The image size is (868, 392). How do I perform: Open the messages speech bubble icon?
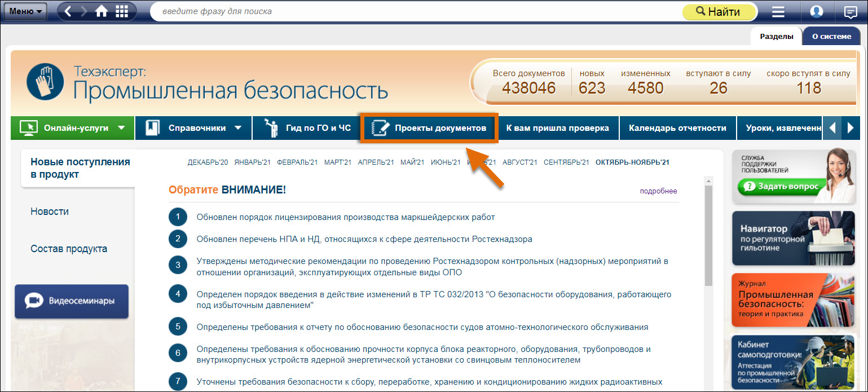(x=850, y=12)
